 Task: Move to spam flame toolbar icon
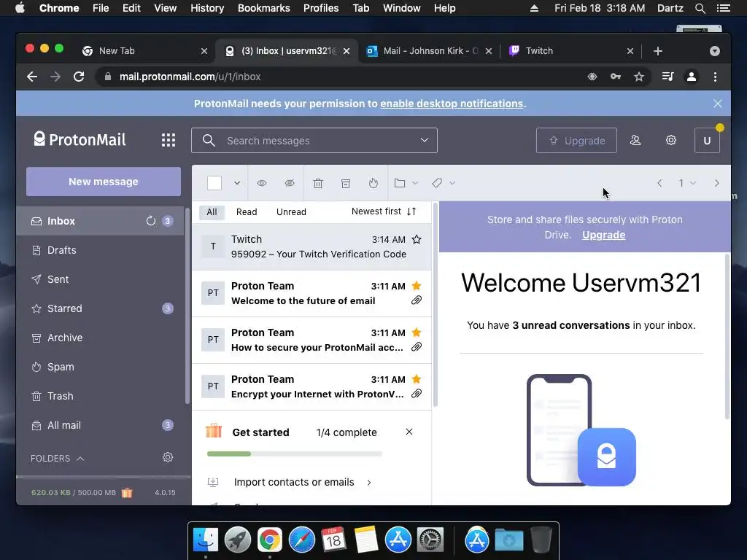[373, 183]
